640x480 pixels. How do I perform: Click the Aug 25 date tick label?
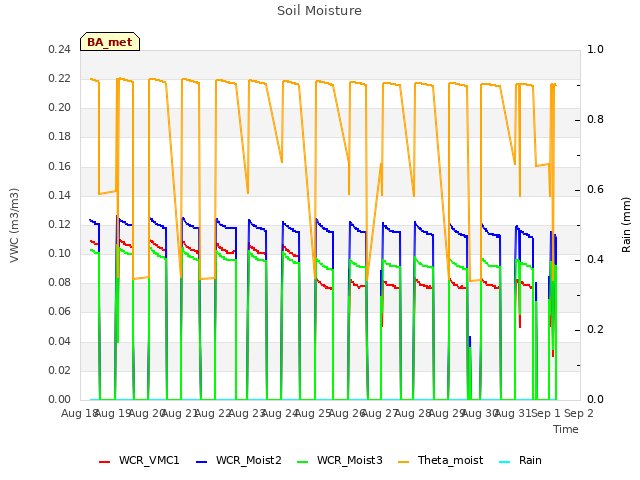point(313,413)
